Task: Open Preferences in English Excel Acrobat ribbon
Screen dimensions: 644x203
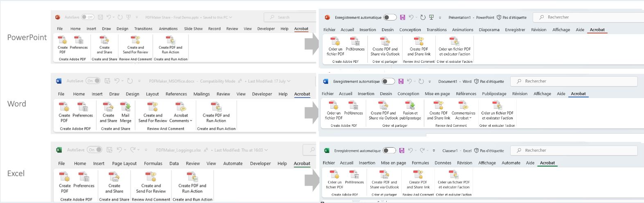Action: click(84, 180)
